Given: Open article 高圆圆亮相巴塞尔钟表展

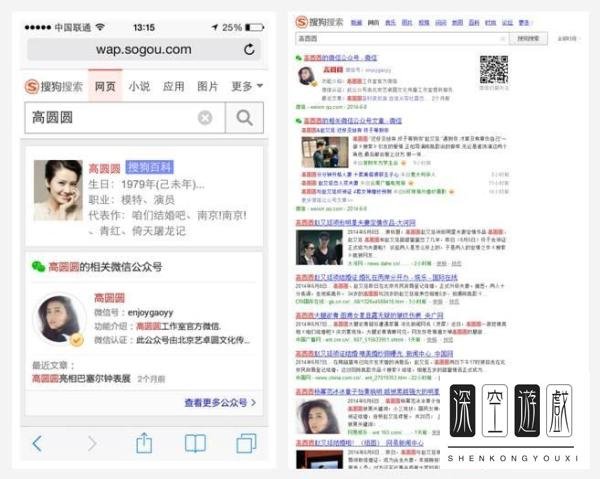Looking at the screenshot, I should coord(82,379).
